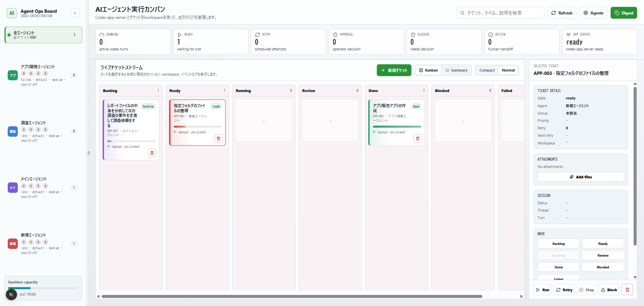
Task: Move ticket to Done
Action: point(558,267)
